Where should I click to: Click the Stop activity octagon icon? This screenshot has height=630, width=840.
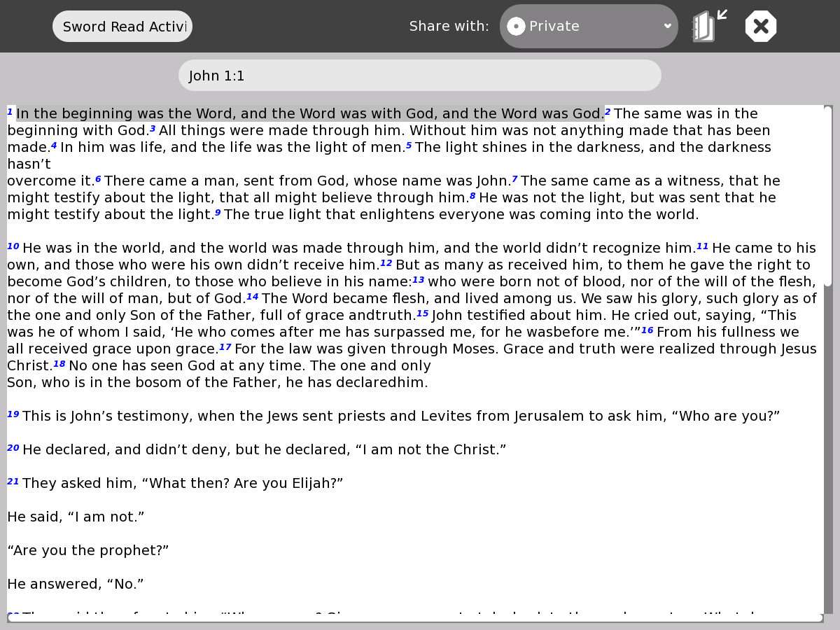pos(761,27)
